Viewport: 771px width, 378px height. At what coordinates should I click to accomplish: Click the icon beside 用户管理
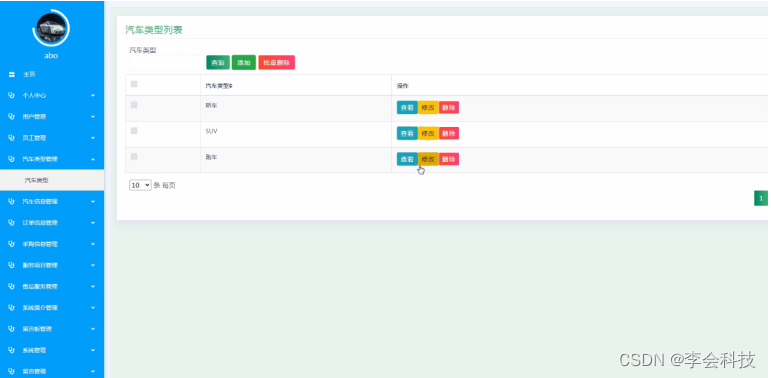12,116
